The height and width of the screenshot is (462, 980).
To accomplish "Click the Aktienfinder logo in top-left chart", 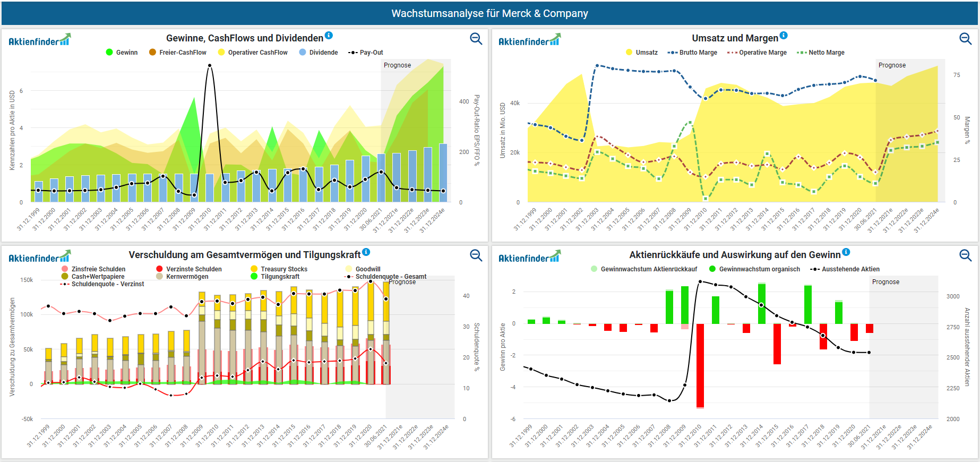I will click(39, 41).
